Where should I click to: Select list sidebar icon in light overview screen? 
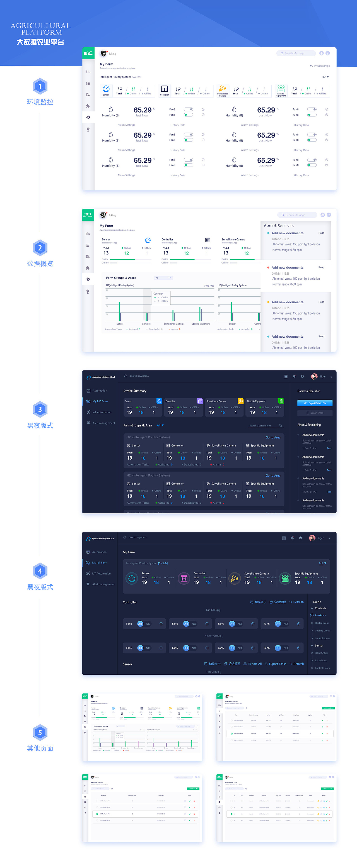[88, 245]
